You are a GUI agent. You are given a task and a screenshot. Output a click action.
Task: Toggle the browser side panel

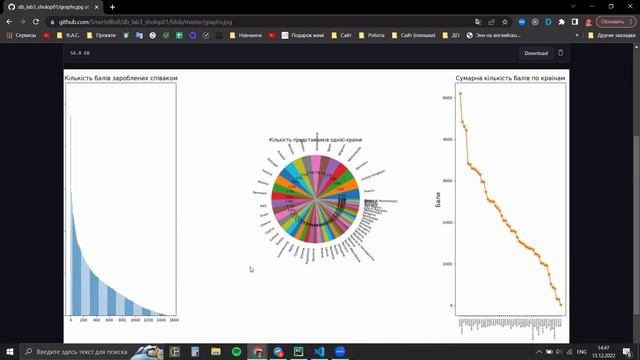tap(575, 22)
